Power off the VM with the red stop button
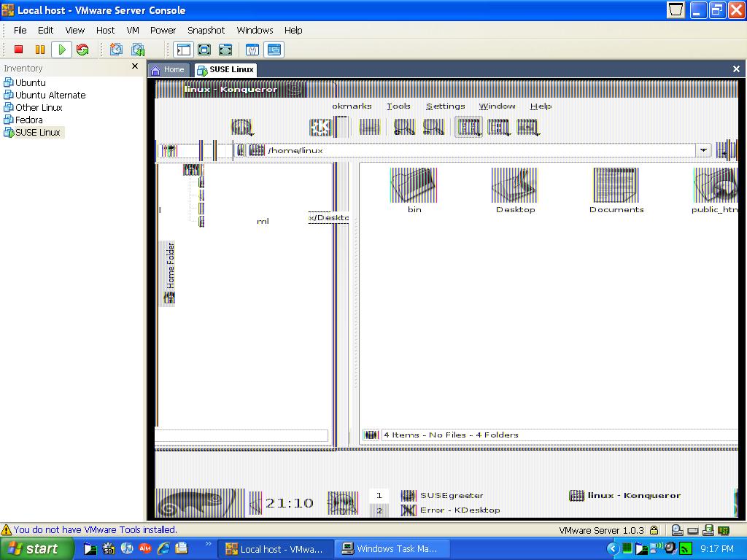Image resolution: width=747 pixels, height=560 pixels. 18,50
